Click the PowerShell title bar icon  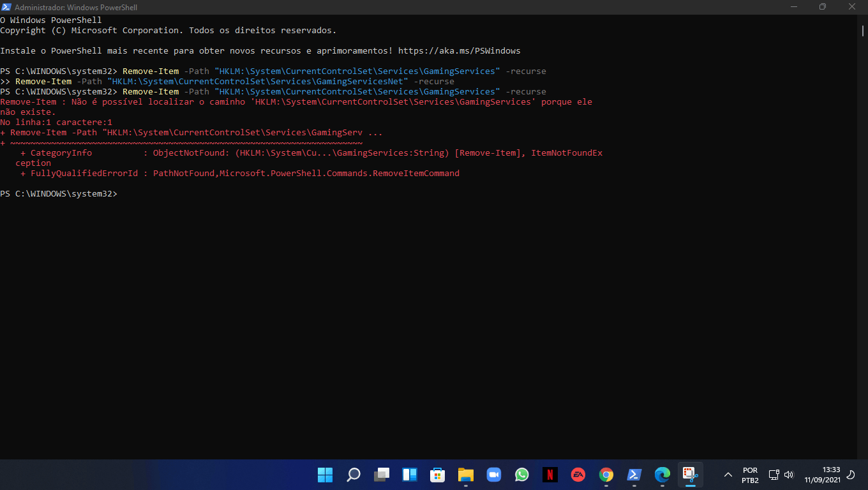pyautogui.click(x=6, y=7)
